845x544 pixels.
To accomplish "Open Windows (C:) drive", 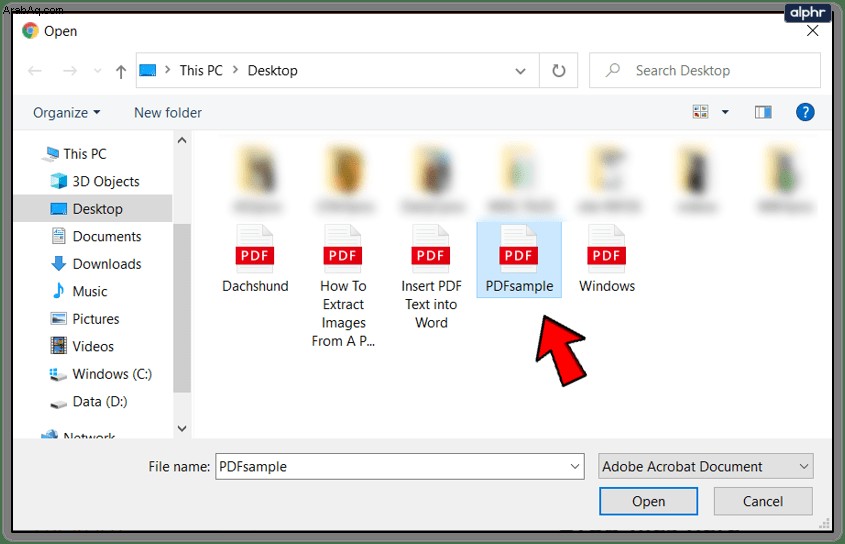I will pos(101,374).
